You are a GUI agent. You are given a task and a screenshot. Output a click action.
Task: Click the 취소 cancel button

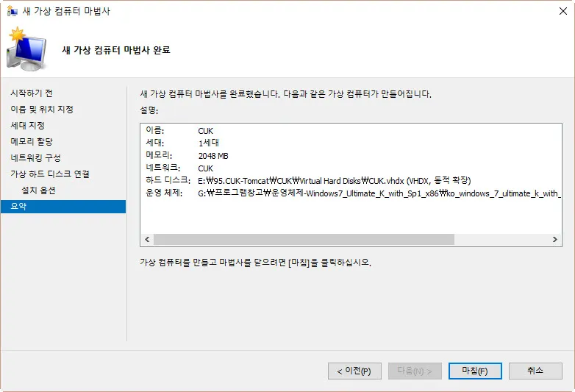(535, 371)
